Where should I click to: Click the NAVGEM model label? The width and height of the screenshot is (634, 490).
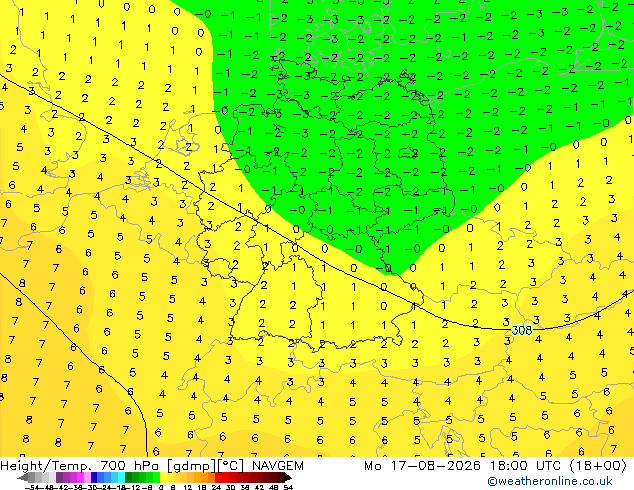(x=277, y=466)
